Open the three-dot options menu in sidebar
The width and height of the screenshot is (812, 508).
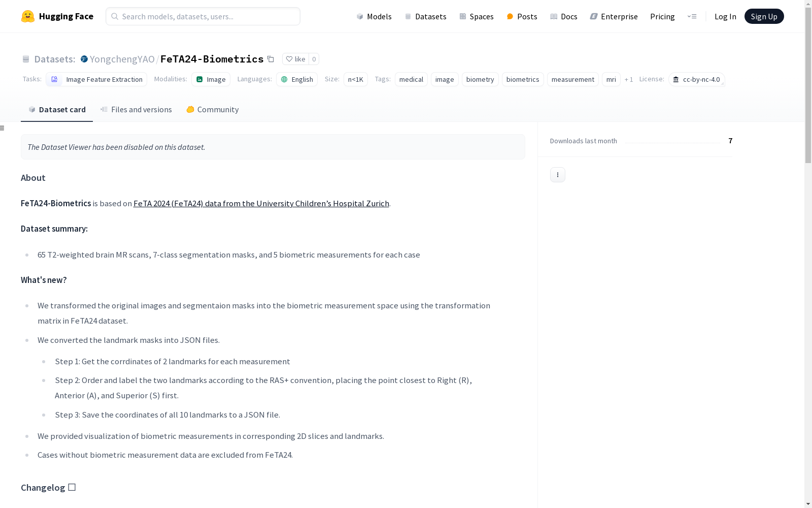click(x=557, y=175)
